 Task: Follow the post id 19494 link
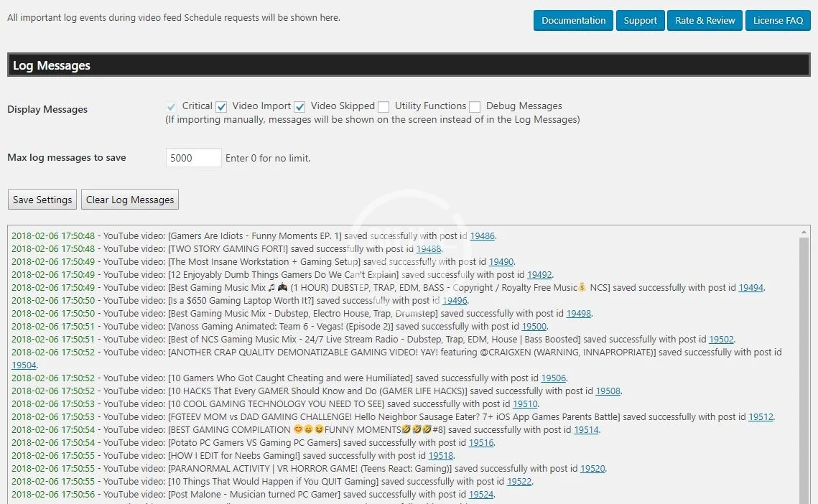pyautogui.click(x=750, y=288)
